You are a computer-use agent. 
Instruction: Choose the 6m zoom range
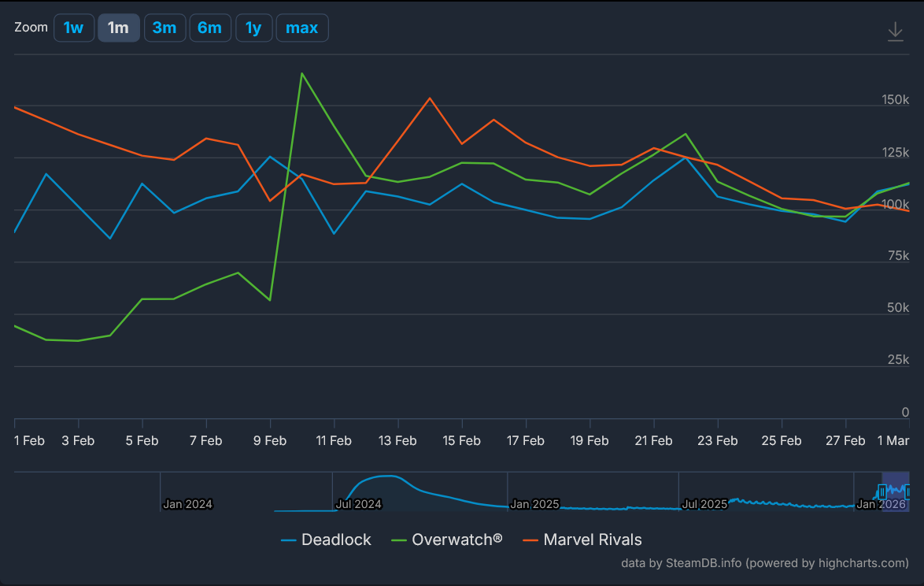209,28
